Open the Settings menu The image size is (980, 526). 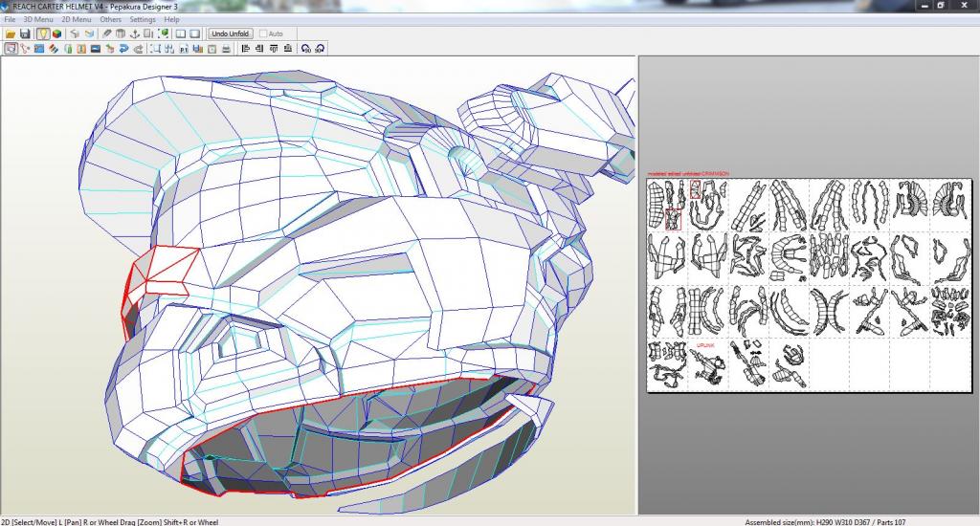pos(143,19)
